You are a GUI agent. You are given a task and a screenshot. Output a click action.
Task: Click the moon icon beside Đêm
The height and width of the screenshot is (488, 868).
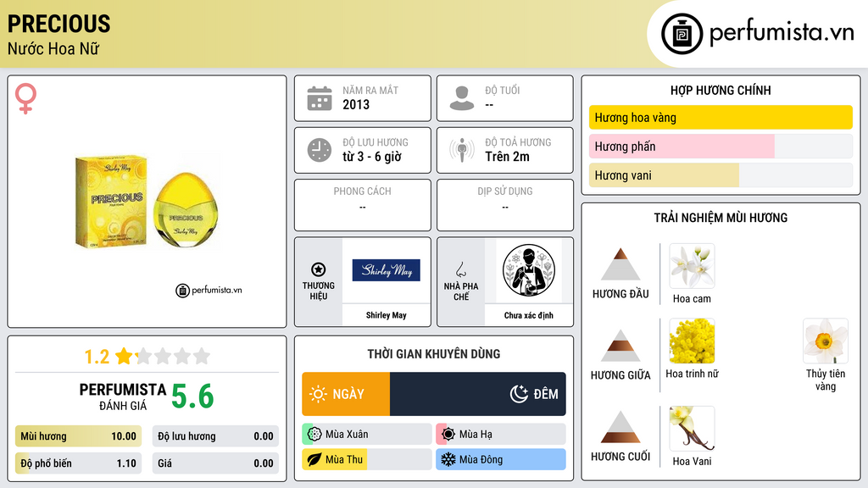[x=519, y=394]
